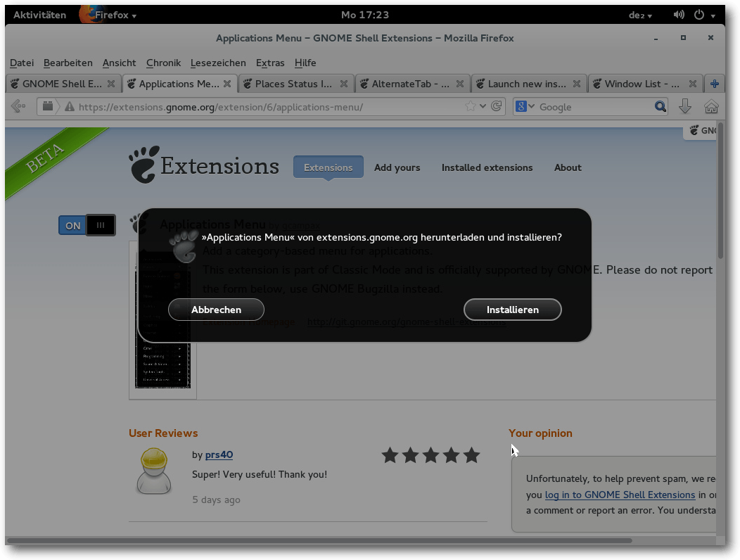Click the Installieren button in the dialog

coord(513,310)
